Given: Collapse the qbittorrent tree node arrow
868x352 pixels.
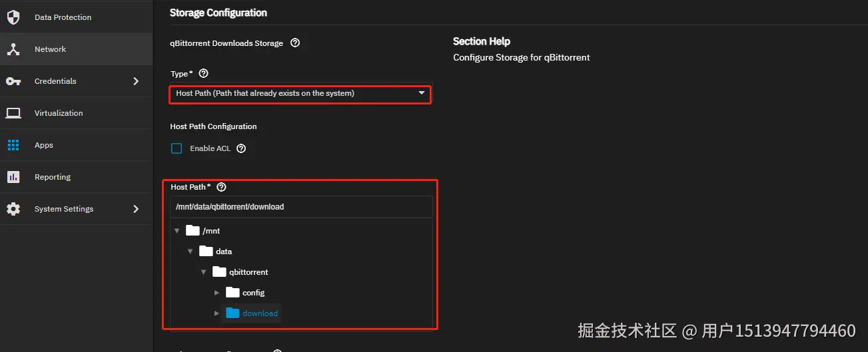Looking at the screenshot, I should 203,272.
